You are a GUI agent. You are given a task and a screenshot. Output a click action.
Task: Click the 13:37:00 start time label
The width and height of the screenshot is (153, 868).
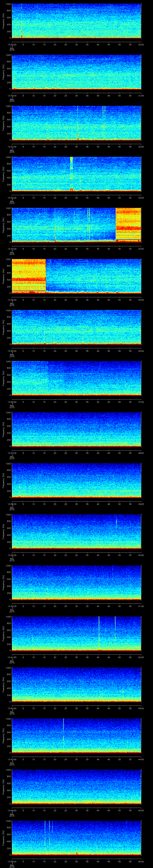(12, 453)
